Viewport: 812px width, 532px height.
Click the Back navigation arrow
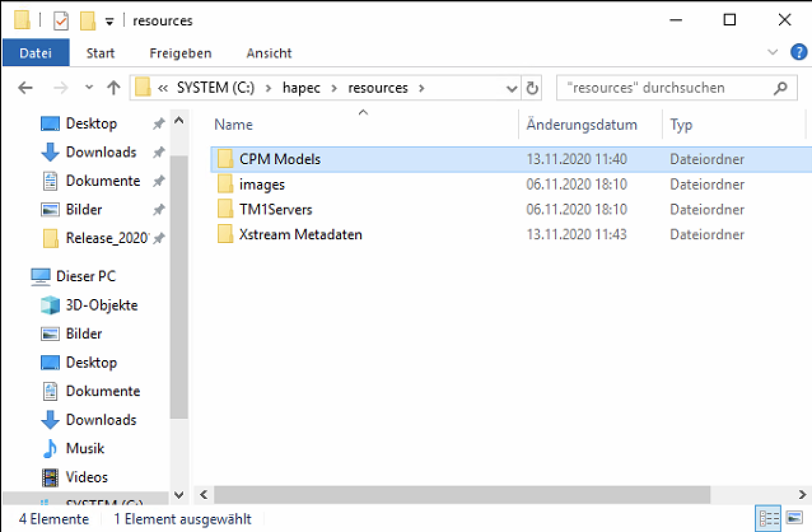(25, 88)
